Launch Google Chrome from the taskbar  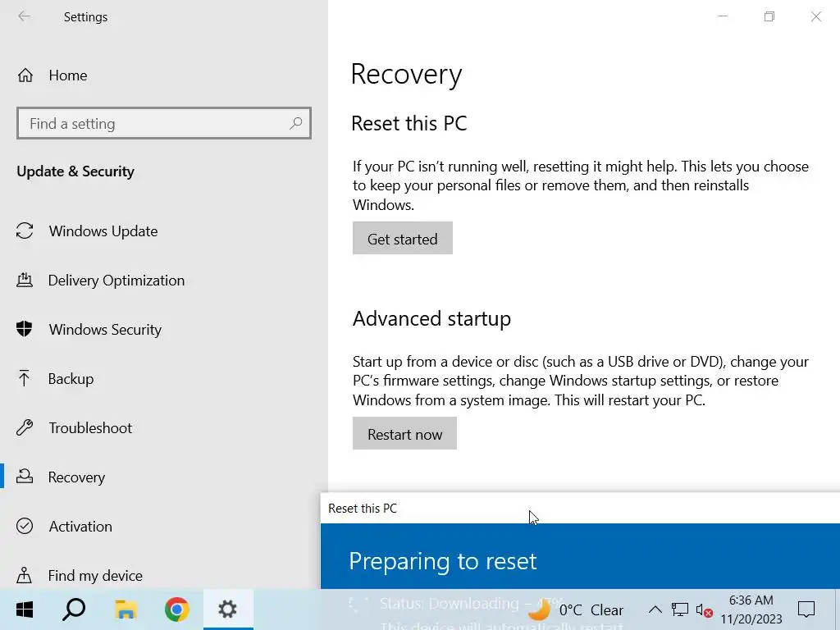177,609
